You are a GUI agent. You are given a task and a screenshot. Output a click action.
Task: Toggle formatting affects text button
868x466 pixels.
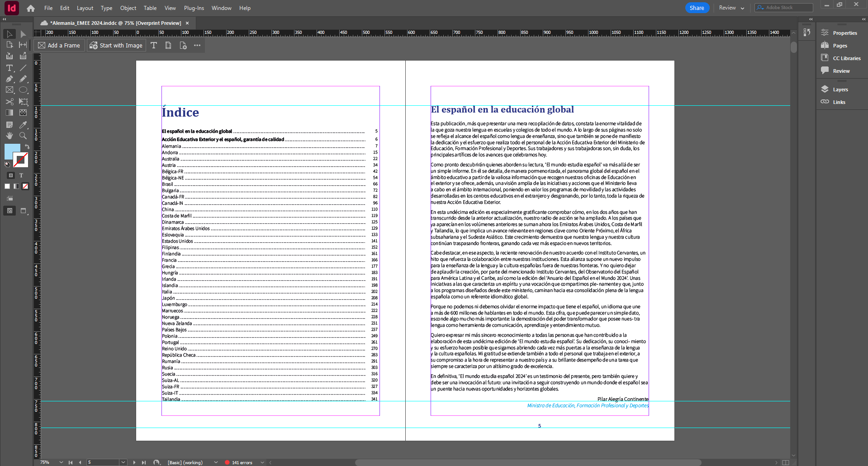pos(21,175)
